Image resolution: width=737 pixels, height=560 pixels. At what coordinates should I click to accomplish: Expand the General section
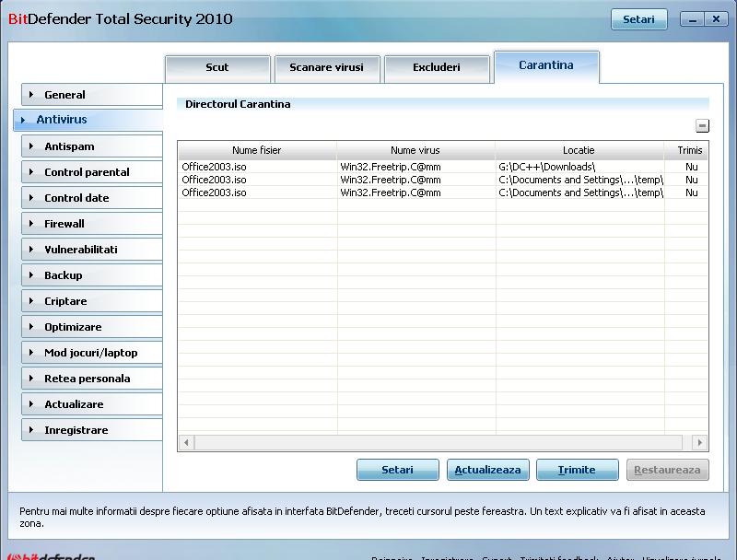[x=92, y=95]
